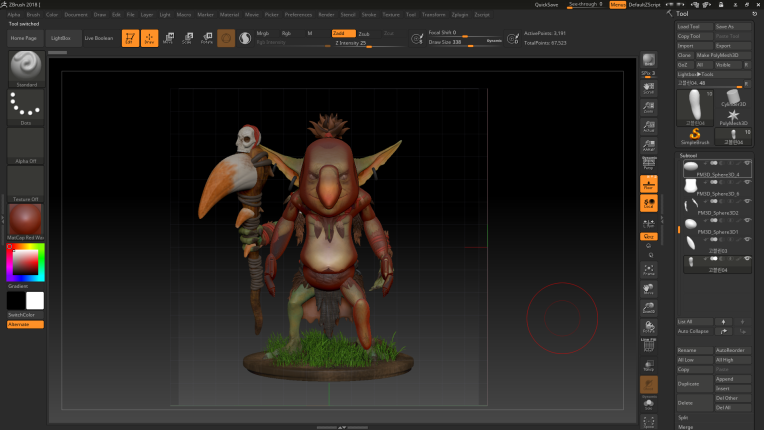Viewport: 764px width, 430px height.
Task: Open the Preferences menu
Action: [298, 15]
